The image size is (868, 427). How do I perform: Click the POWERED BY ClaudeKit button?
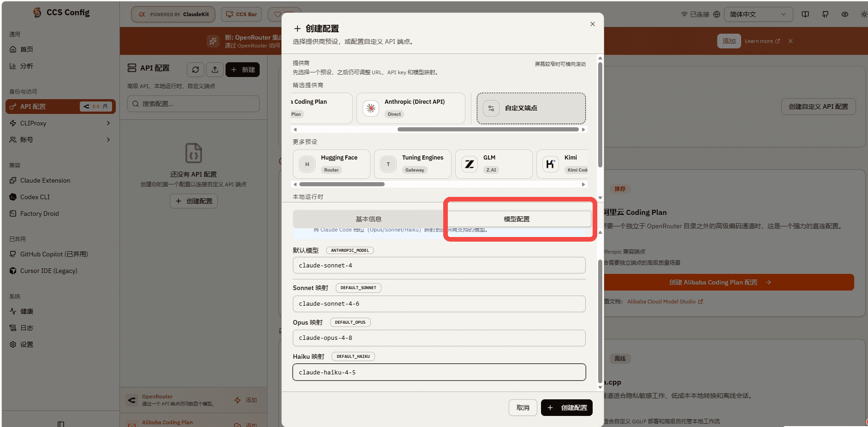pyautogui.click(x=173, y=14)
